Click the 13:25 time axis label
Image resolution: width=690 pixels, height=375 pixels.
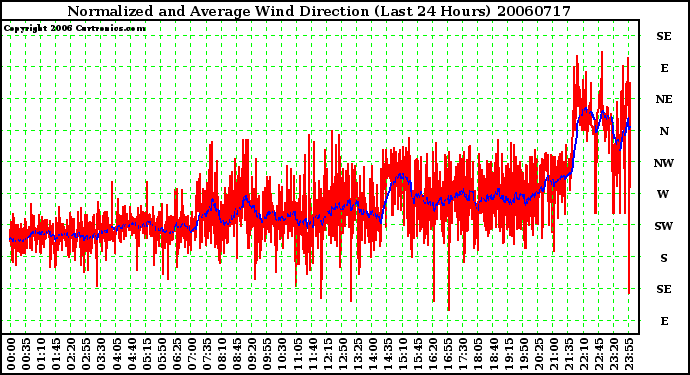[x=357, y=354]
